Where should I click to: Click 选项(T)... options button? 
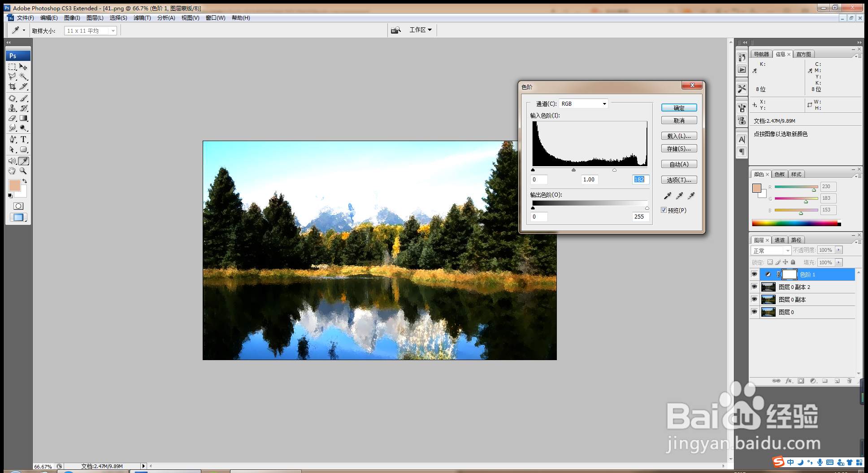point(679,180)
